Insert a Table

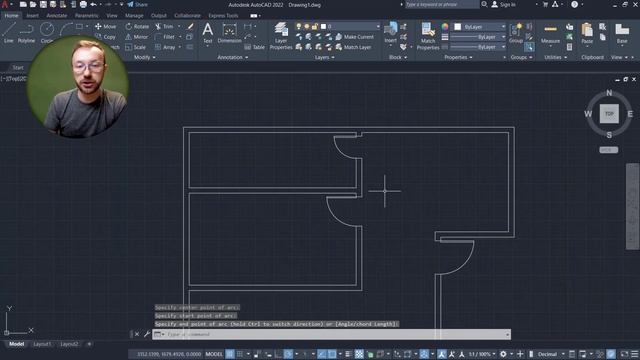[x=255, y=47]
